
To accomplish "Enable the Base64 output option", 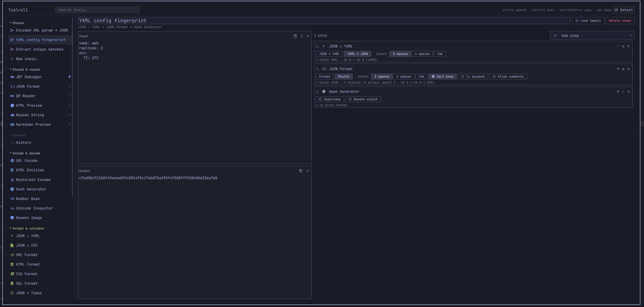I will (x=363, y=99).
